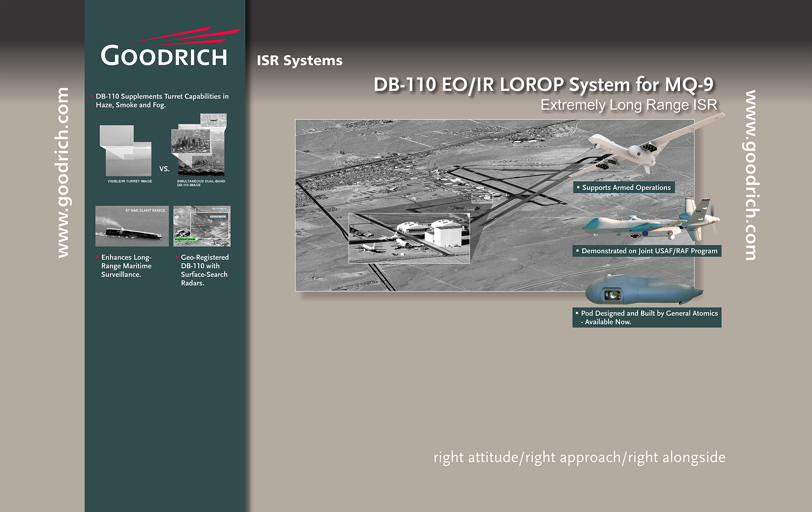
Task: Click the right vertical www.goodrich.com link
Action: (750, 175)
